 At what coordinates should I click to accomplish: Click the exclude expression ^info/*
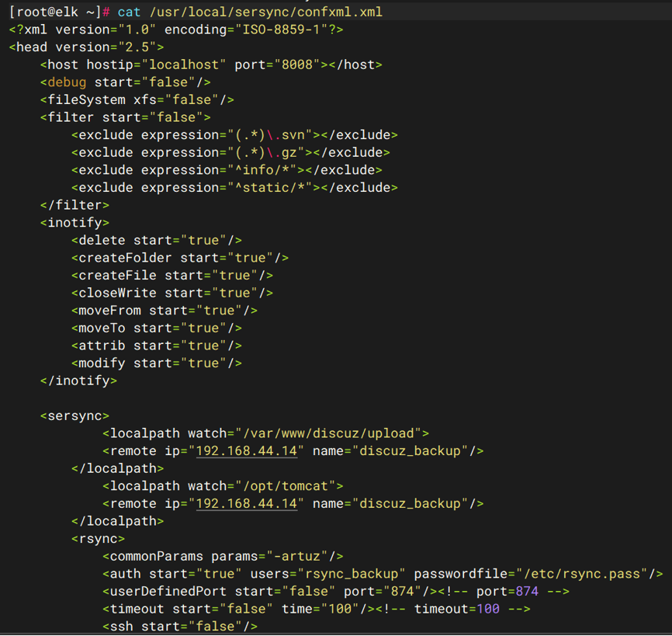click(x=227, y=170)
